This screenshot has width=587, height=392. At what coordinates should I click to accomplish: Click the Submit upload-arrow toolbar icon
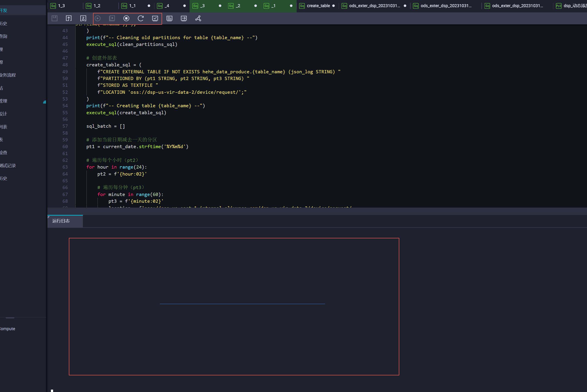69,18
